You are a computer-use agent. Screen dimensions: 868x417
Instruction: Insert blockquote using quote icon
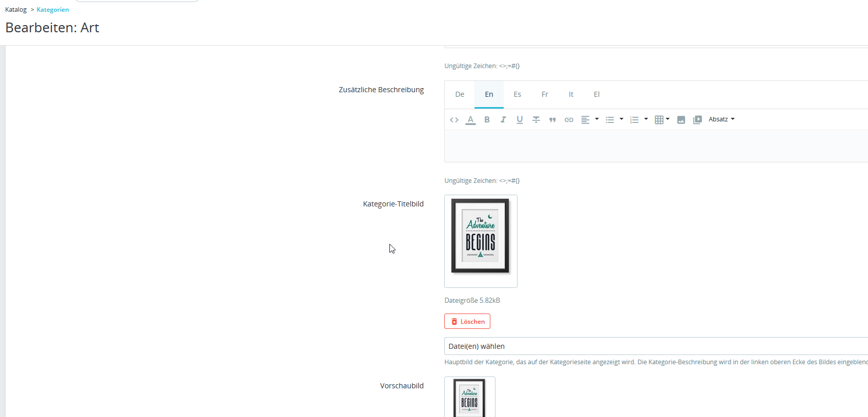[x=552, y=120]
